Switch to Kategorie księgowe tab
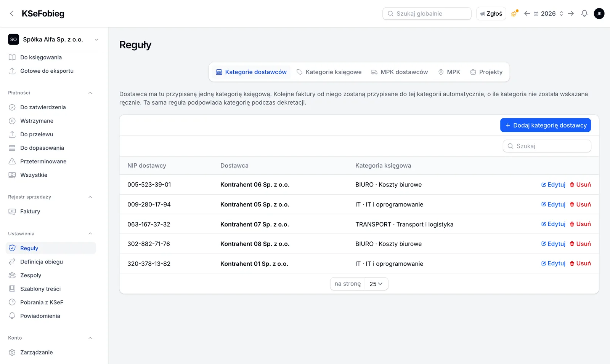Screen dimensions: 610x364 coord(329,72)
